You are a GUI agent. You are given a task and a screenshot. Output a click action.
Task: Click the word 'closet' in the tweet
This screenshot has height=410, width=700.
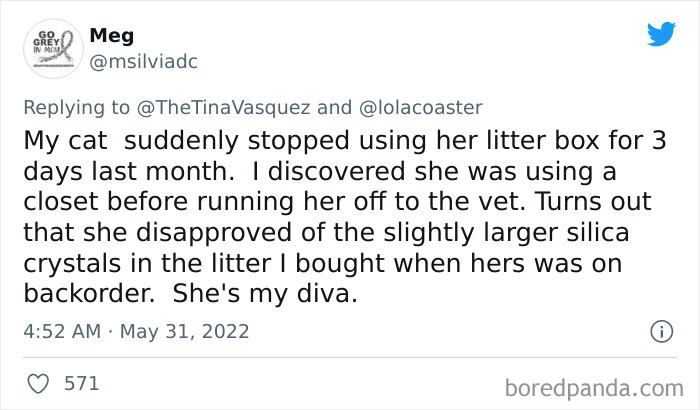59,201
